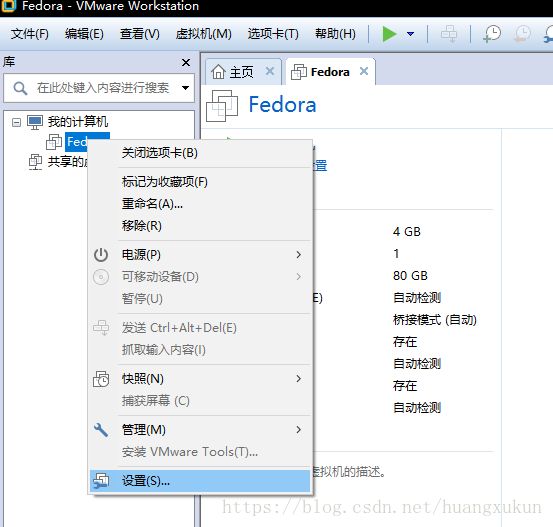Open the 管理(M) submenu
Viewport: 553px width, 527px height.
tap(200, 430)
